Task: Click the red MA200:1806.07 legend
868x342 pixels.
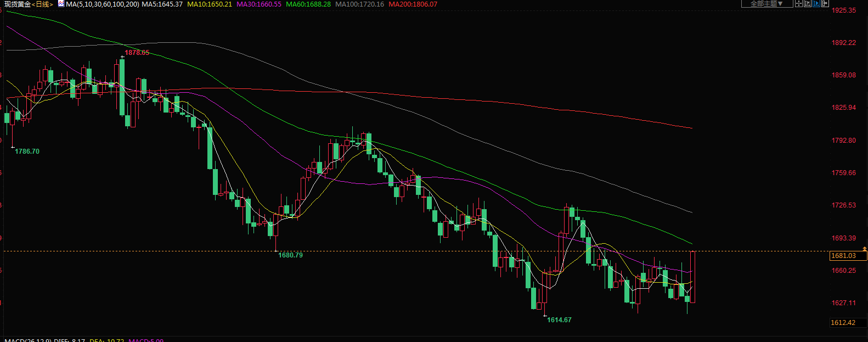Action: (x=413, y=4)
